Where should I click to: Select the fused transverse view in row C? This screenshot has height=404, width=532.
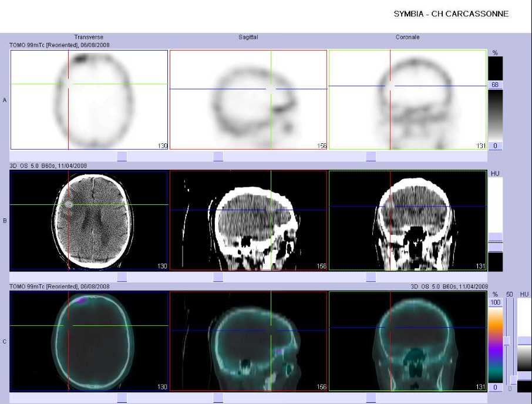[x=89, y=341]
